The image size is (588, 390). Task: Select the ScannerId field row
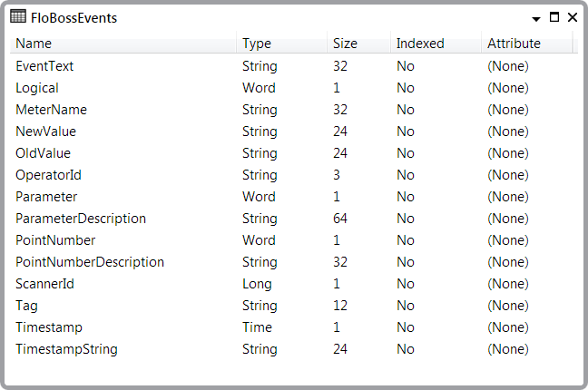(294, 284)
